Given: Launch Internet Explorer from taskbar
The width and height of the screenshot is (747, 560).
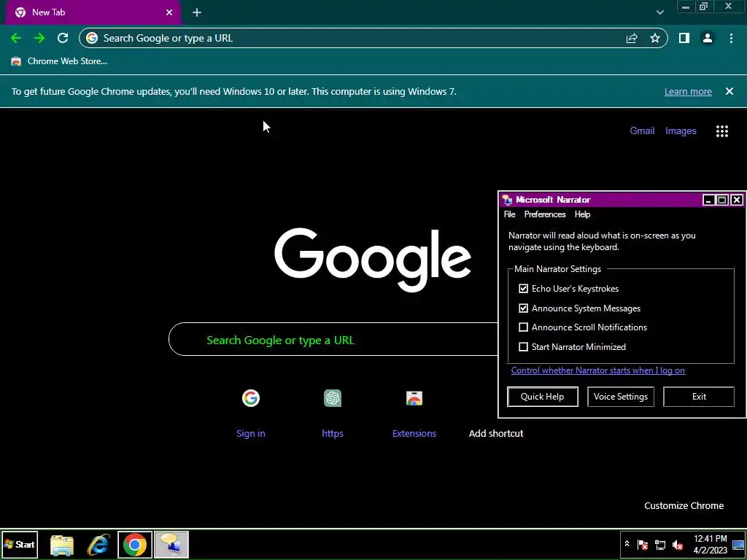Looking at the screenshot, I should tap(98, 545).
